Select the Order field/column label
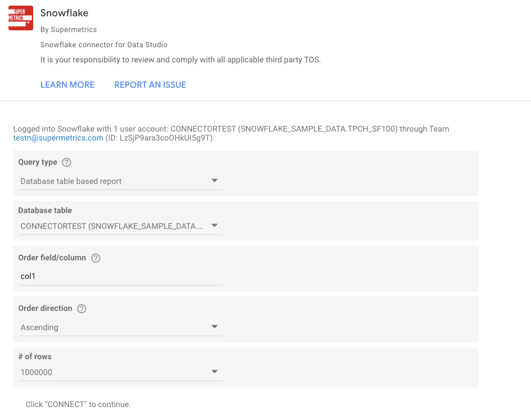 52,258
